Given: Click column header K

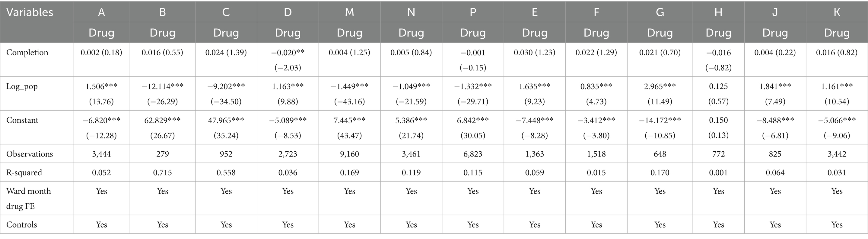Looking at the screenshot, I should pyautogui.click(x=837, y=12).
